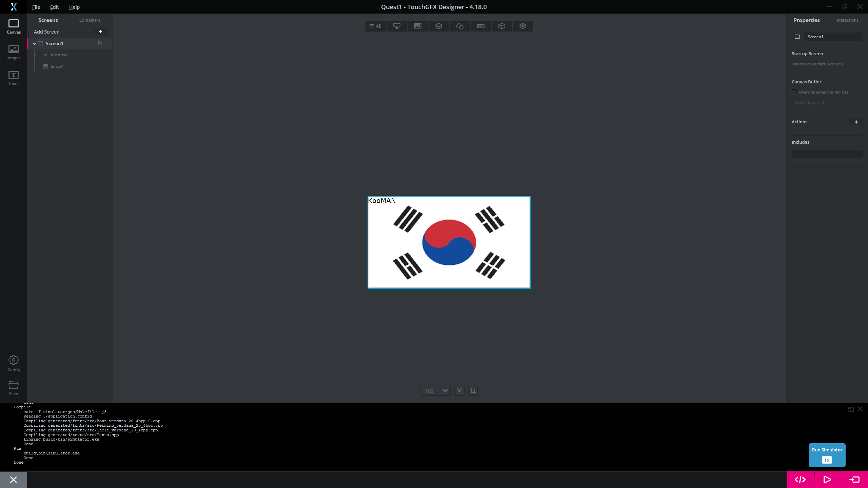Open the Files browser in sidebar
The height and width of the screenshot is (488, 868).
[14, 388]
